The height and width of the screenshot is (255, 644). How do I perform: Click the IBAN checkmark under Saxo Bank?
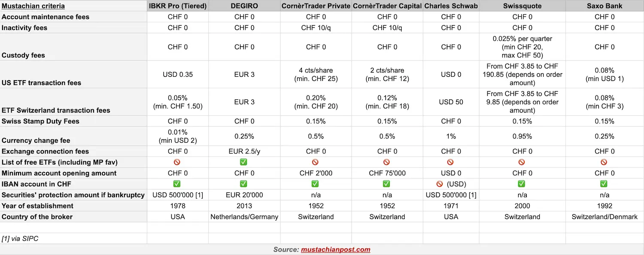point(604,184)
